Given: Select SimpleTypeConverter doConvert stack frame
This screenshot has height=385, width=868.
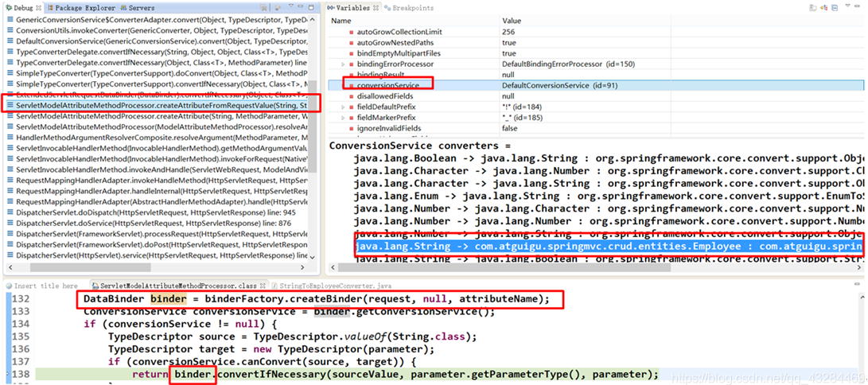Looking at the screenshot, I should pos(158,73).
